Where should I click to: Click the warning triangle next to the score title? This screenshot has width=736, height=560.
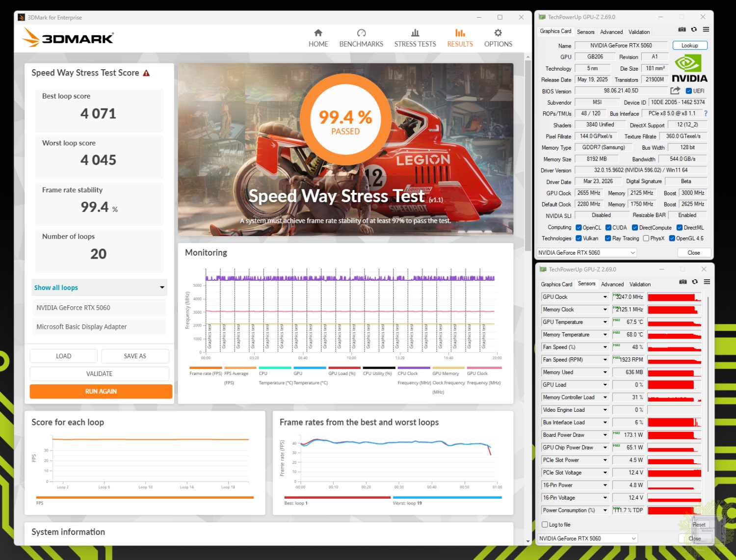(146, 73)
